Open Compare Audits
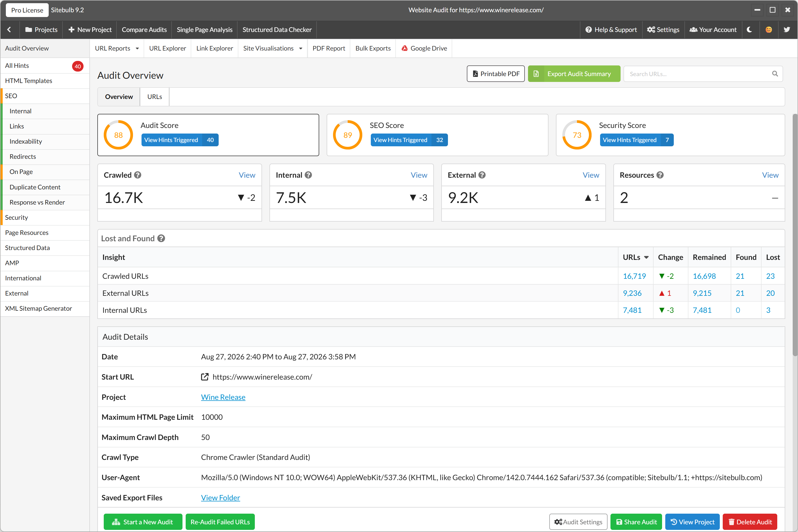This screenshot has height=532, width=798. click(144, 30)
